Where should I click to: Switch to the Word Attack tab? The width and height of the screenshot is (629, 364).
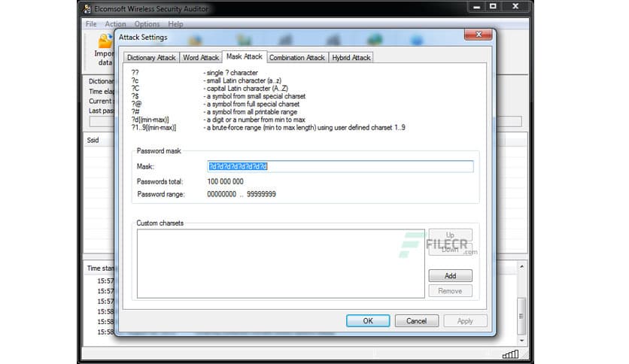[201, 58]
